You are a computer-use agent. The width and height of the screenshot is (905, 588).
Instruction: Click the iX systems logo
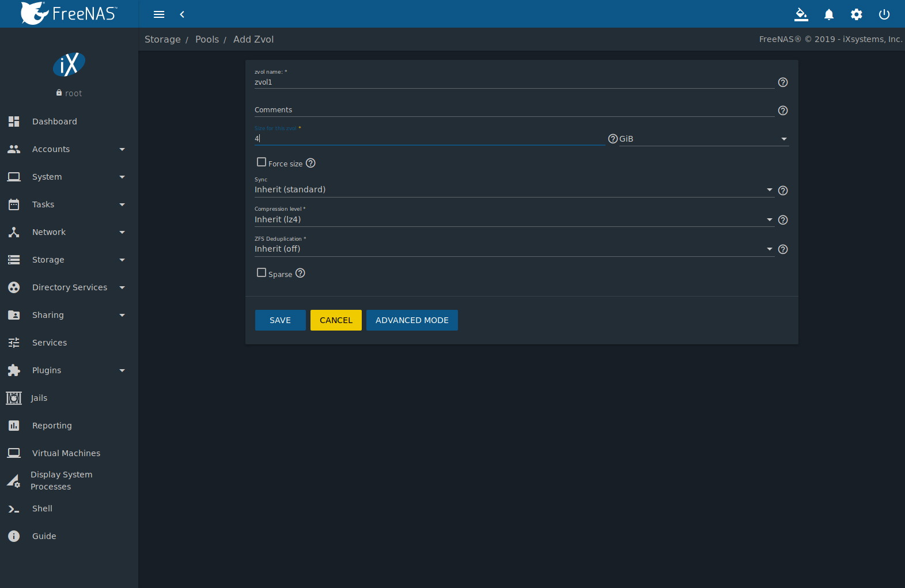tap(69, 65)
